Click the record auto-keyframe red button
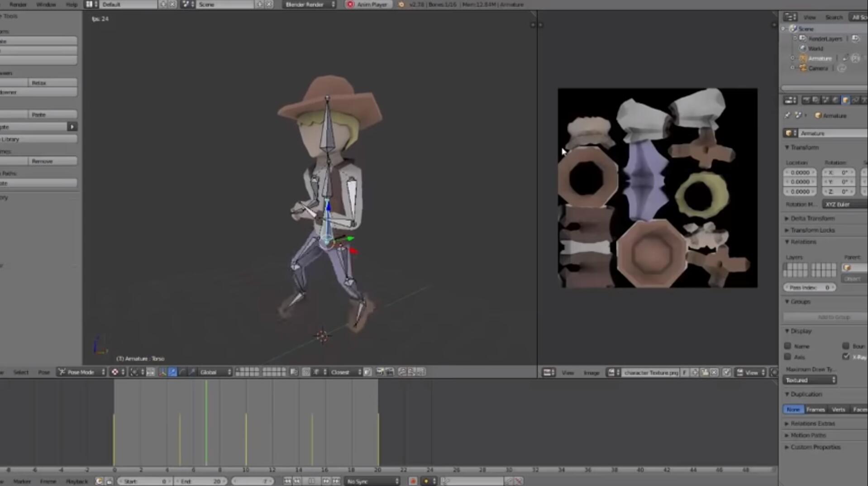This screenshot has height=486, width=868. (413, 481)
